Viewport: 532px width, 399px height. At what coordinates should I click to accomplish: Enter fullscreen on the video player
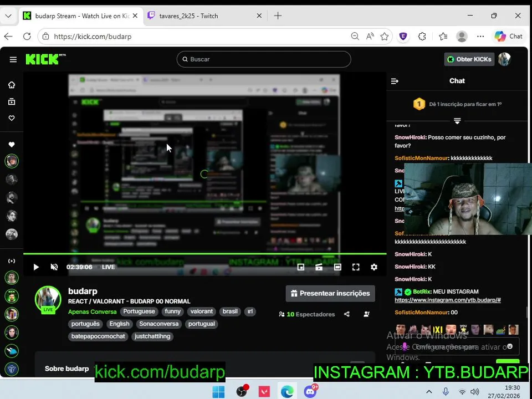356,267
